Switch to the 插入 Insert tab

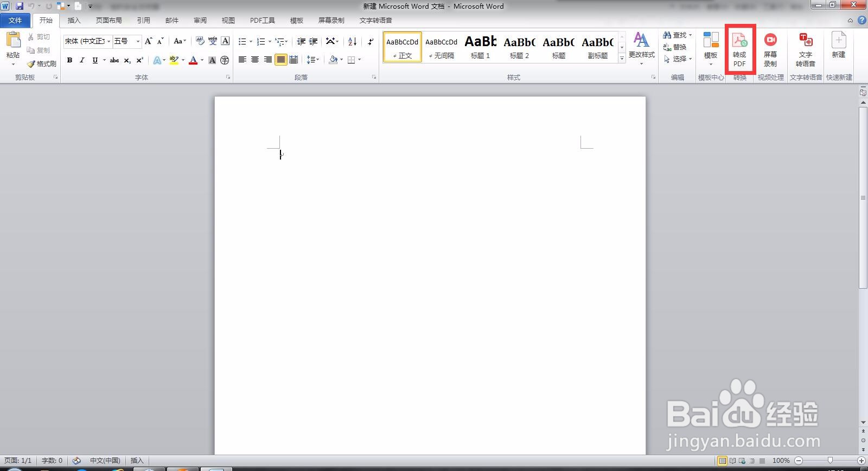pyautogui.click(x=74, y=20)
